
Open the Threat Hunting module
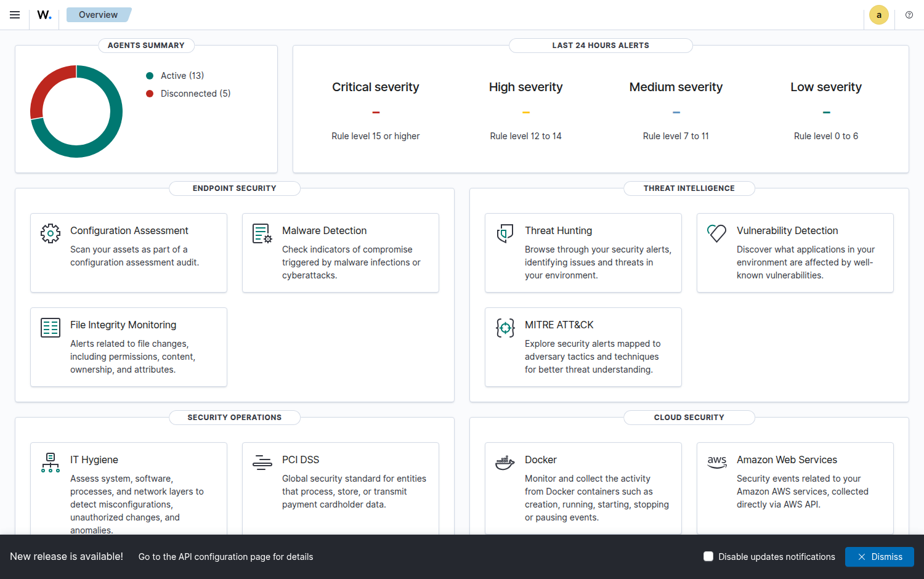click(x=583, y=253)
